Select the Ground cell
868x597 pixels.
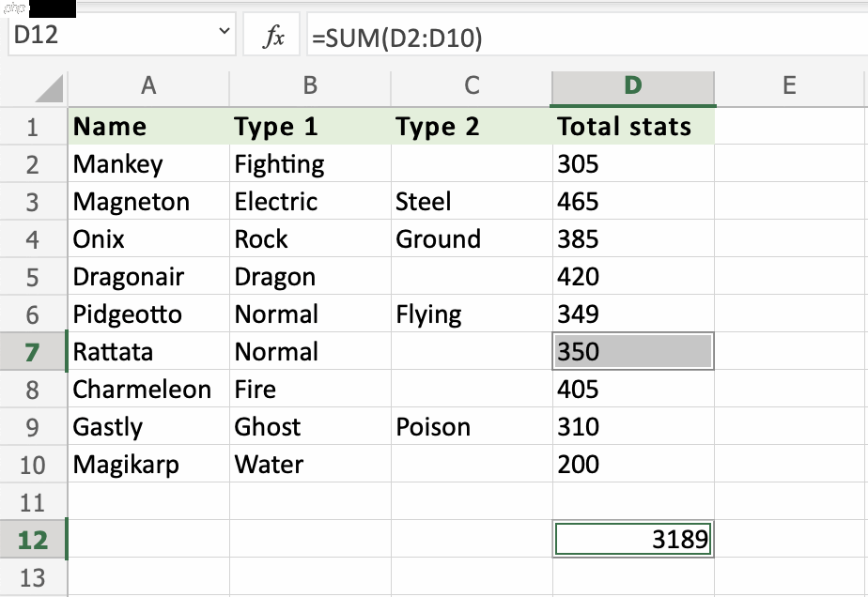click(472, 239)
